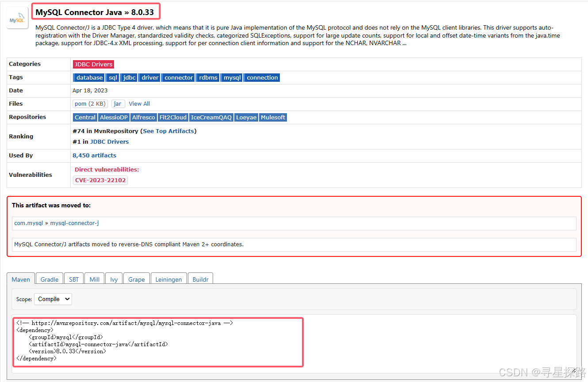Open the Central repository
This screenshot has height=382, width=588.
(85, 118)
